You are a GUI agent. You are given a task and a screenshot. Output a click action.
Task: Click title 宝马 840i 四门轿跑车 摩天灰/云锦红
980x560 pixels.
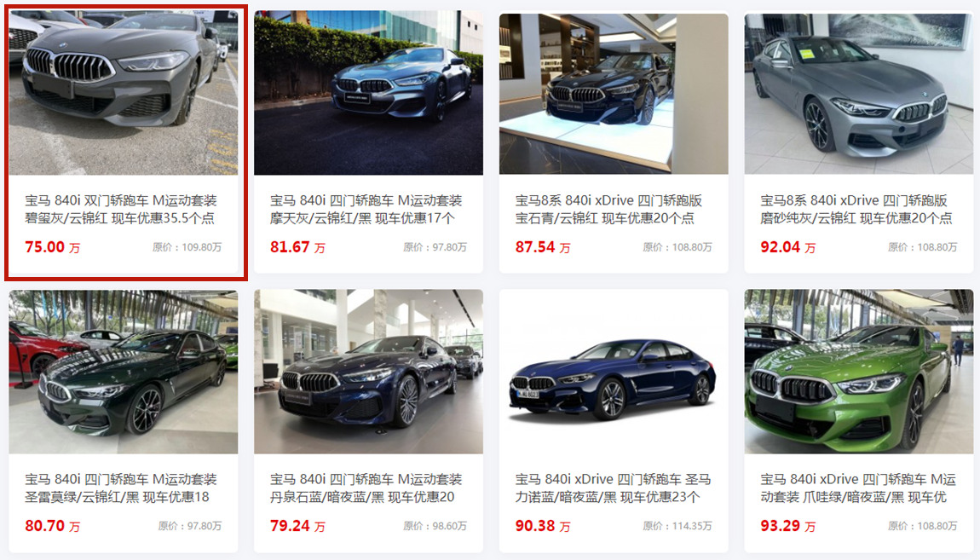(x=366, y=210)
